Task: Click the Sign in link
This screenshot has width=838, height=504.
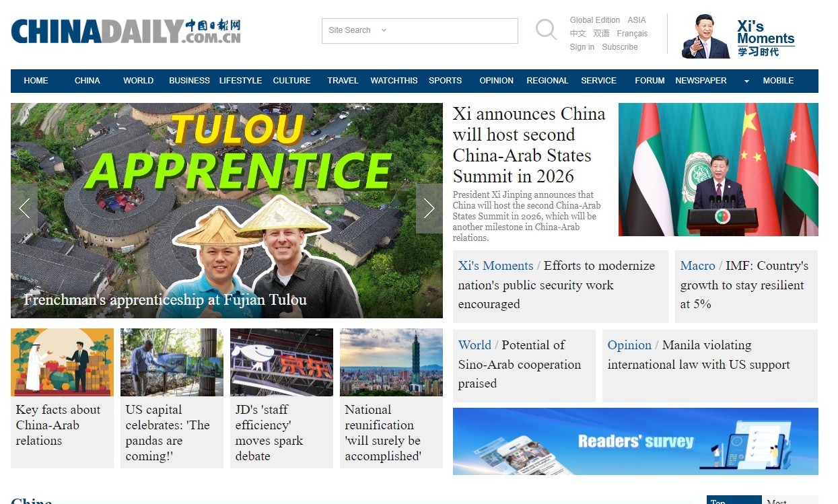Action: pyautogui.click(x=582, y=47)
